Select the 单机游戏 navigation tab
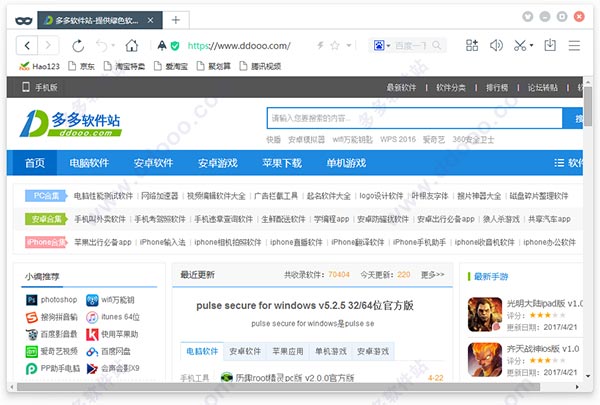600x405 pixels. [x=346, y=163]
